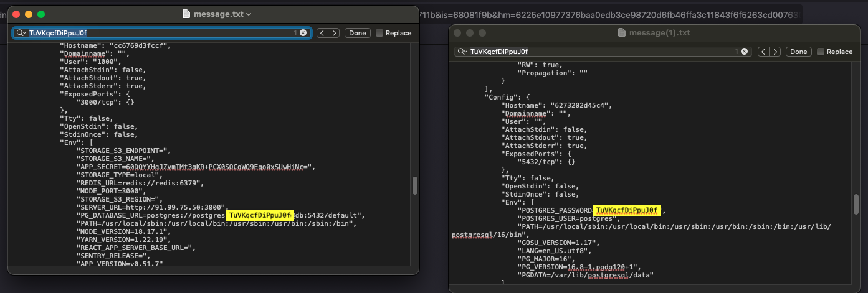Click the match count in message(1).txt search field
The height and width of the screenshot is (293, 868).
tap(737, 52)
